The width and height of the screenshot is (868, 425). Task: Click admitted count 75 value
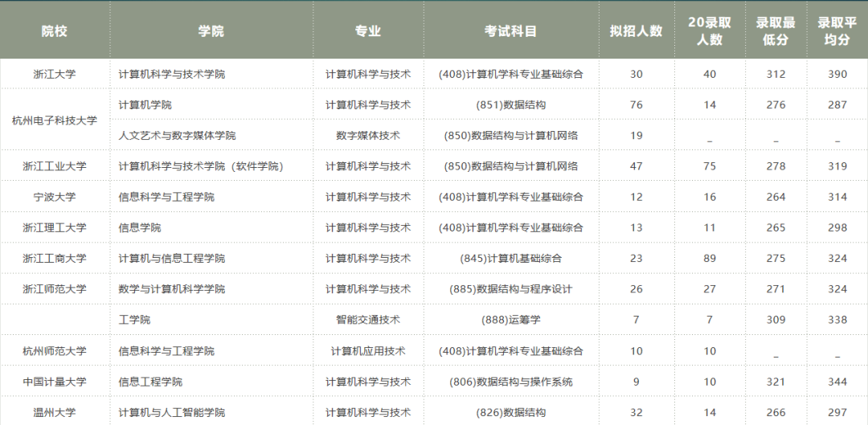[x=710, y=166]
